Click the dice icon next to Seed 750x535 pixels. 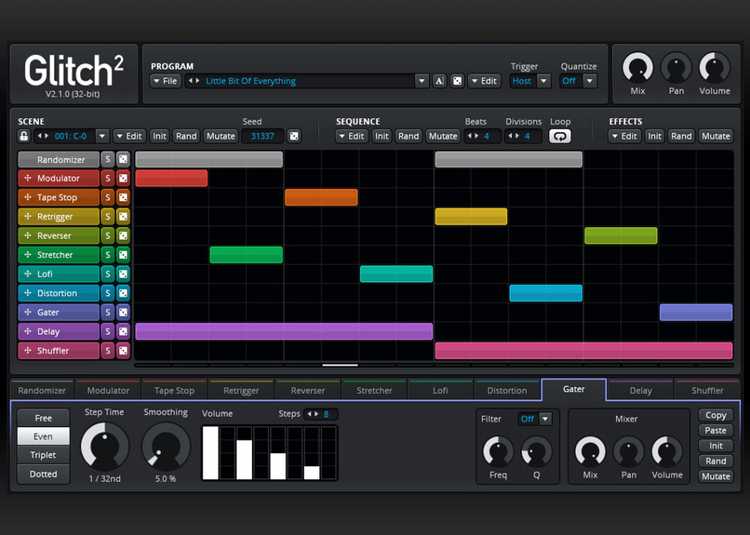coord(294,136)
